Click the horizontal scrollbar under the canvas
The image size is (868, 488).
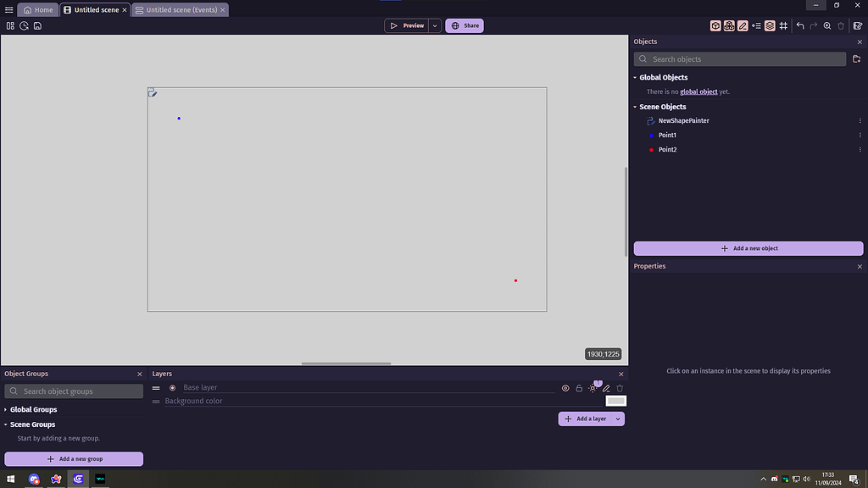coord(346,363)
